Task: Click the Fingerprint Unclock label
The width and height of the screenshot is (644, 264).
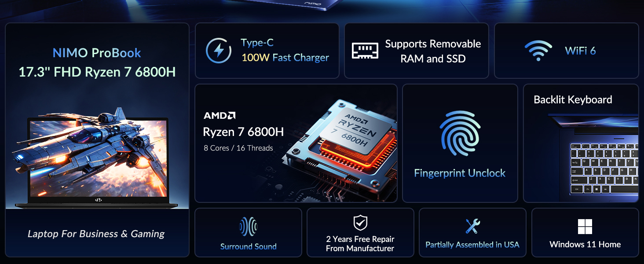Action: pyautogui.click(x=460, y=173)
